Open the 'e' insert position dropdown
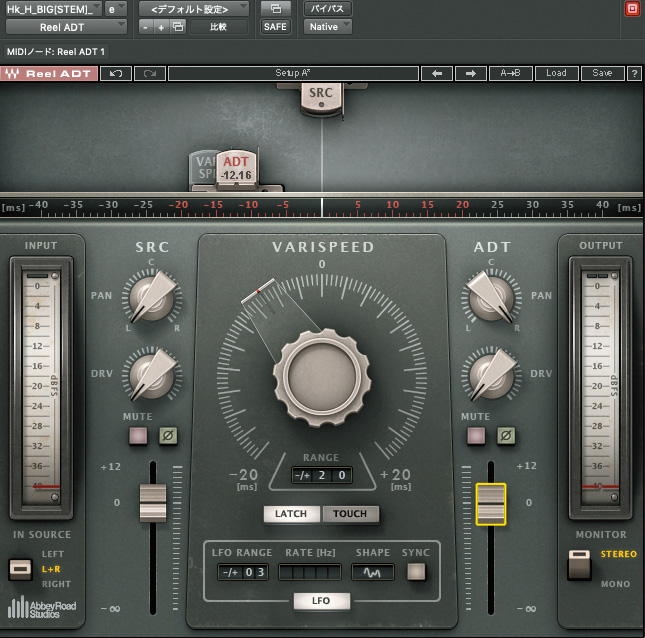The image size is (645, 638). click(116, 9)
